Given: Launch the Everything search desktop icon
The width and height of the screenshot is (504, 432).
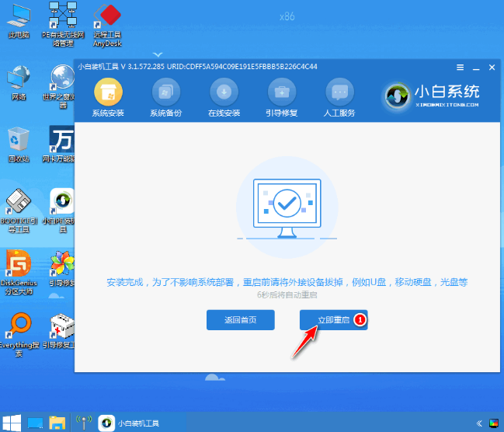Looking at the screenshot, I should [x=18, y=332].
